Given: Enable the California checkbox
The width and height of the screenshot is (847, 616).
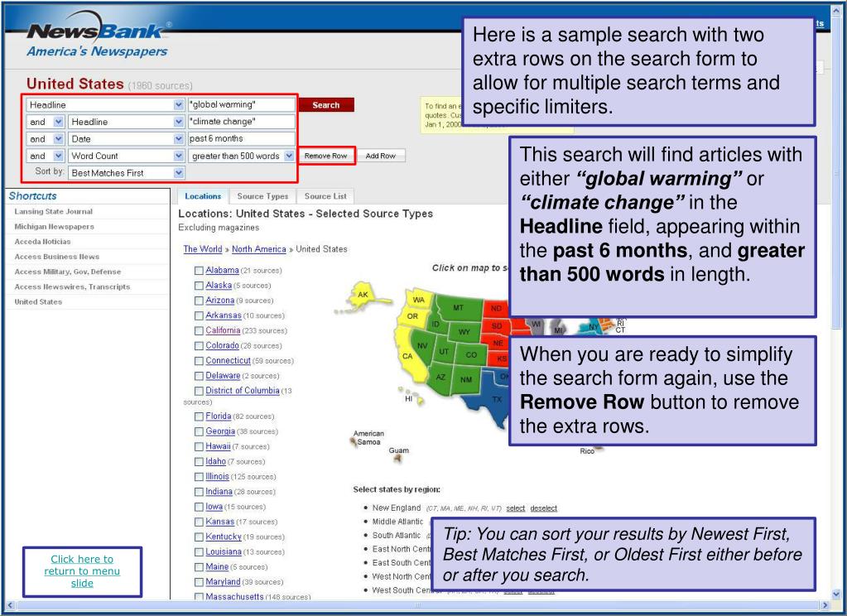Looking at the screenshot, I should (199, 330).
